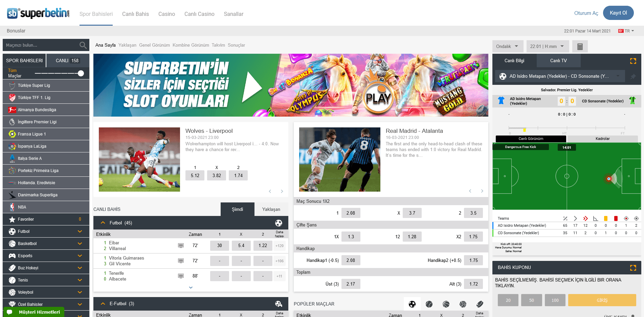The image size is (644, 317).
Task: Open live match selector dropdown
Action: point(560,76)
